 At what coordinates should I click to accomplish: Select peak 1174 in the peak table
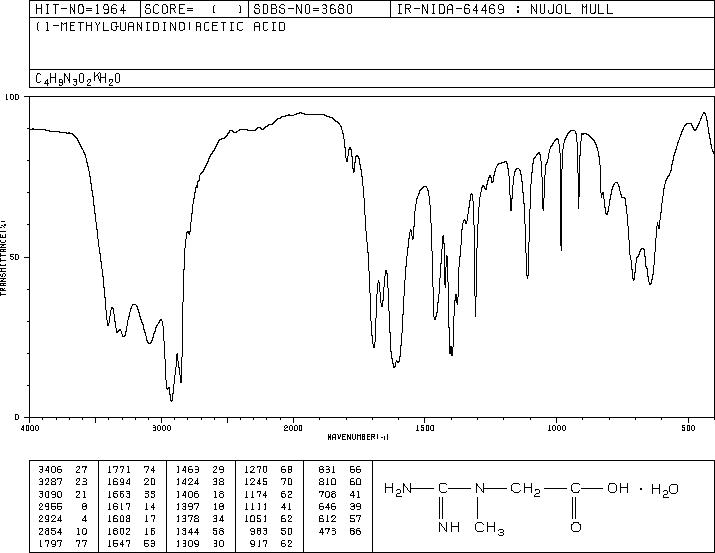pos(256,494)
